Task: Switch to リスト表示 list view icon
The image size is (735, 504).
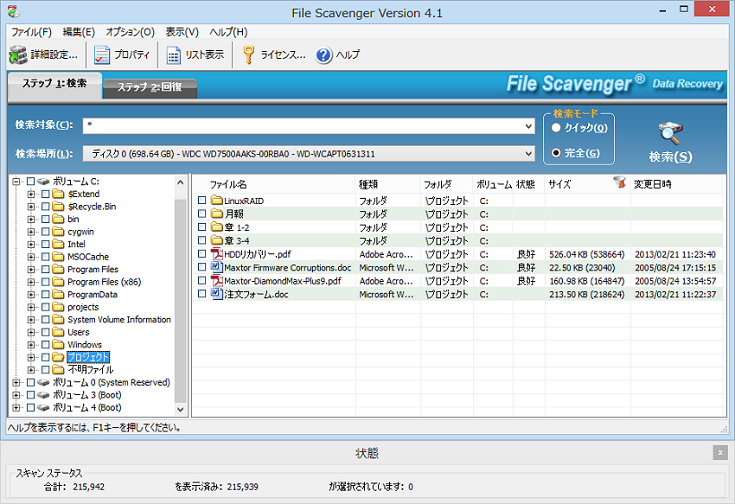Action: coord(173,55)
